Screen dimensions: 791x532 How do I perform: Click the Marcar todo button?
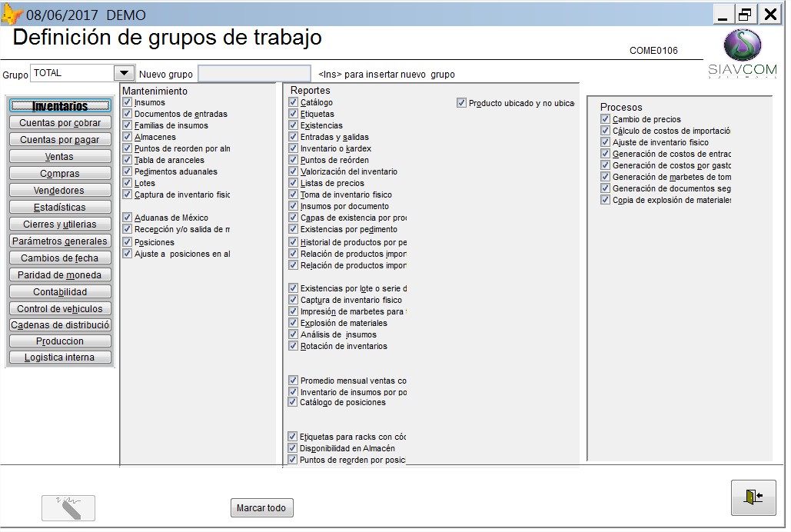pos(261,507)
